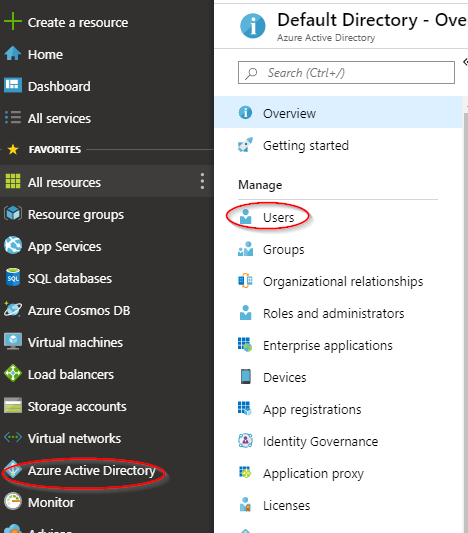This screenshot has width=468, height=533.
Task: Click the Getting started rocket icon
Action: tap(245, 145)
